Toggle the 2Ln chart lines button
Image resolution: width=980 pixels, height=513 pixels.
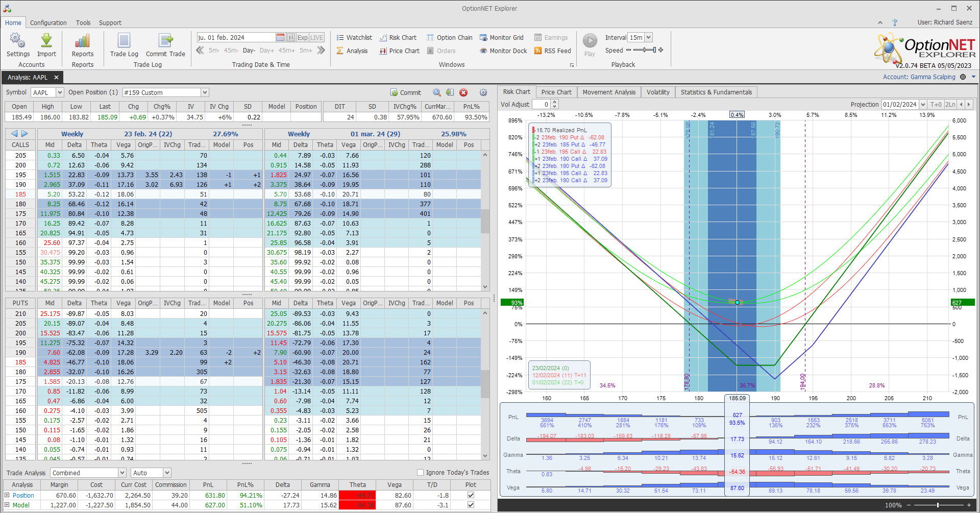[x=950, y=104]
